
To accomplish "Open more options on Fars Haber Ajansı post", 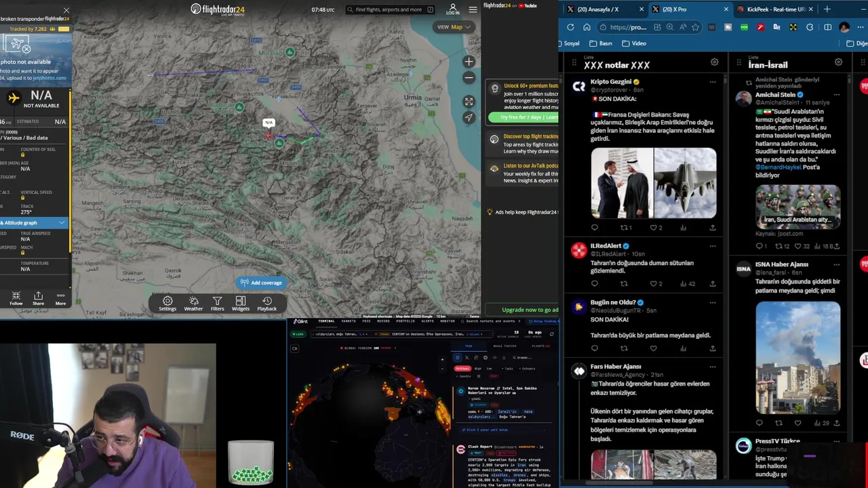I will point(712,367).
